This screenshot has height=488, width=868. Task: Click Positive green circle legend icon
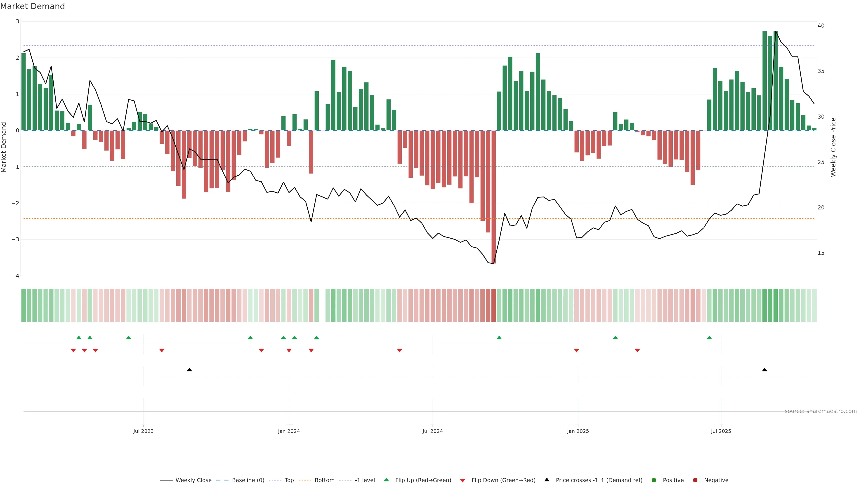point(654,480)
